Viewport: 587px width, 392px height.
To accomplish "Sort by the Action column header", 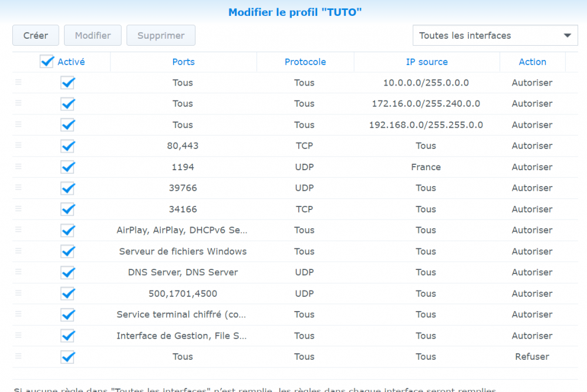I will 532,62.
